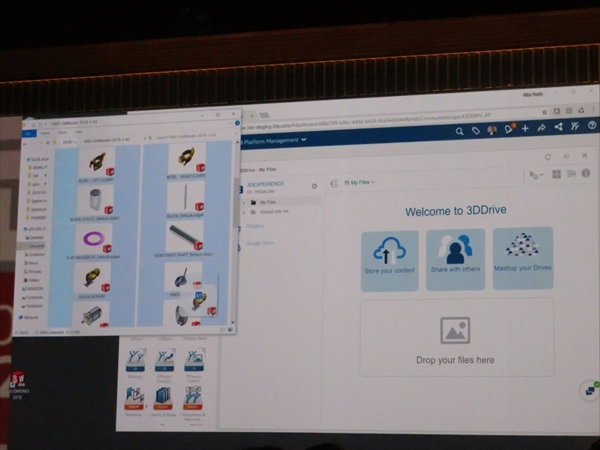Select Desktop in Explorer navigation pane
The width and height of the screenshot is (600, 450).
click(35, 237)
